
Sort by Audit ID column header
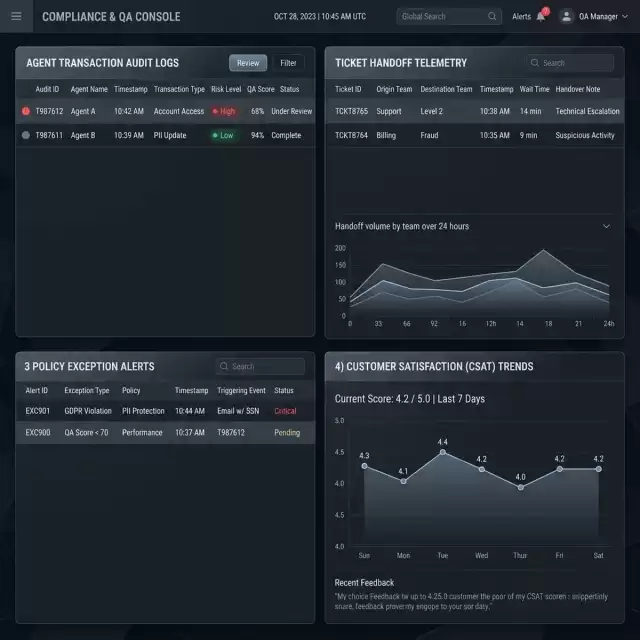(47, 89)
